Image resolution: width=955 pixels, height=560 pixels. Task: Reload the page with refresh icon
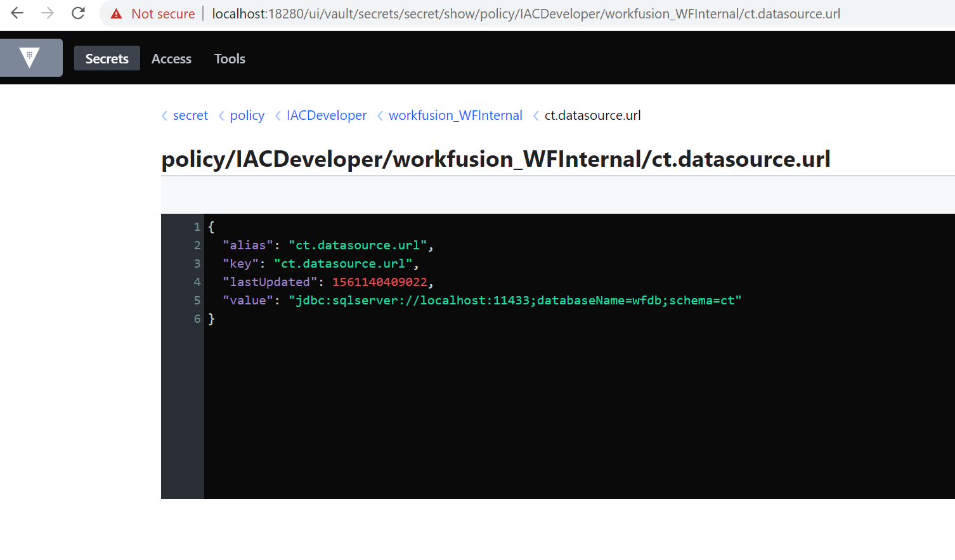78,13
